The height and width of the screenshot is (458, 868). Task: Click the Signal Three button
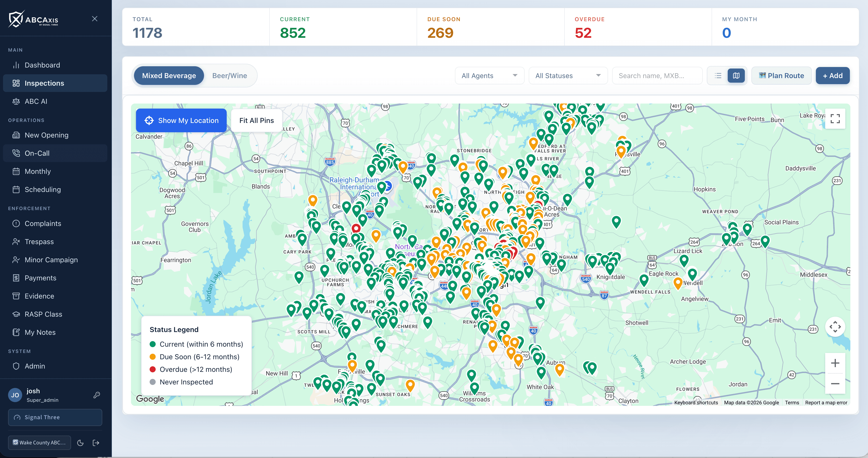point(55,417)
